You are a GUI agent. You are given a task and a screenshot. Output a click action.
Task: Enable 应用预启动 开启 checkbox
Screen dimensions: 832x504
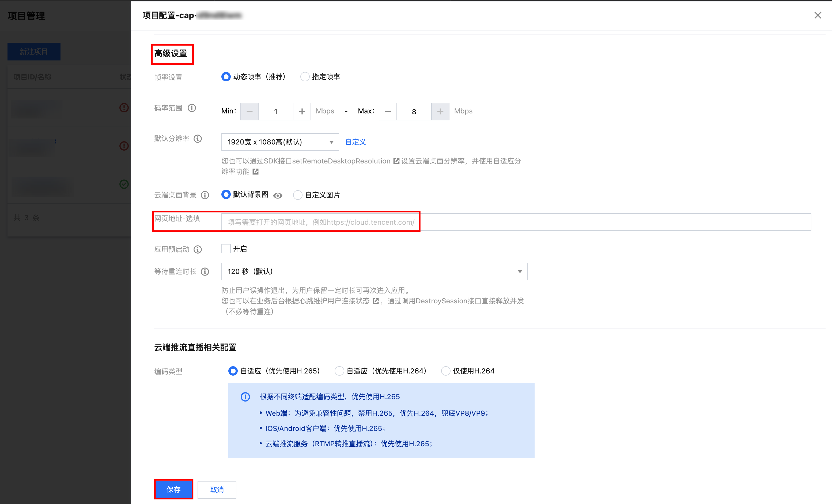[x=226, y=249]
